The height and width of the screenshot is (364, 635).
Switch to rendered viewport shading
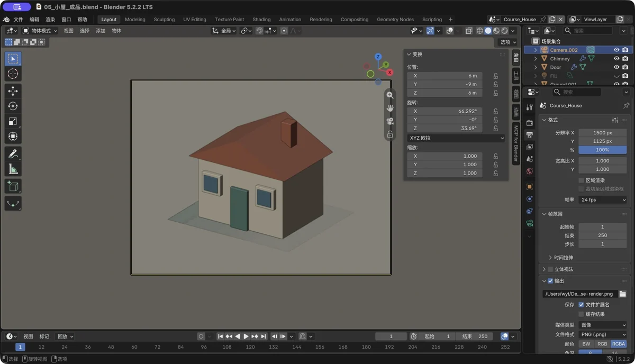coord(505,31)
